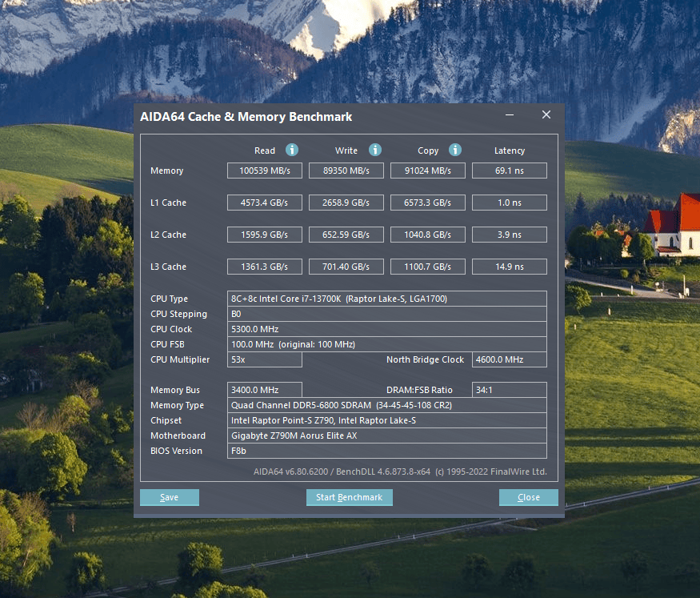Click the Save button
This screenshot has height=598, width=700.
pyautogui.click(x=170, y=497)
